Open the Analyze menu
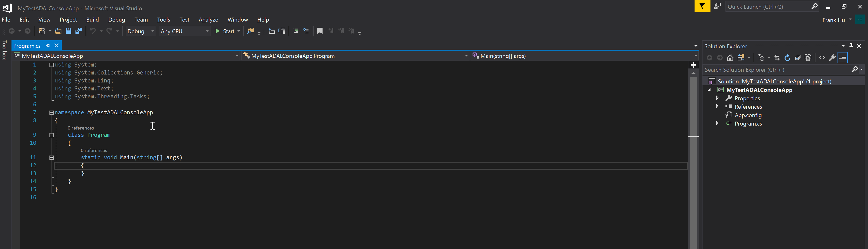The image size is (868, 249). click(208, 19)
